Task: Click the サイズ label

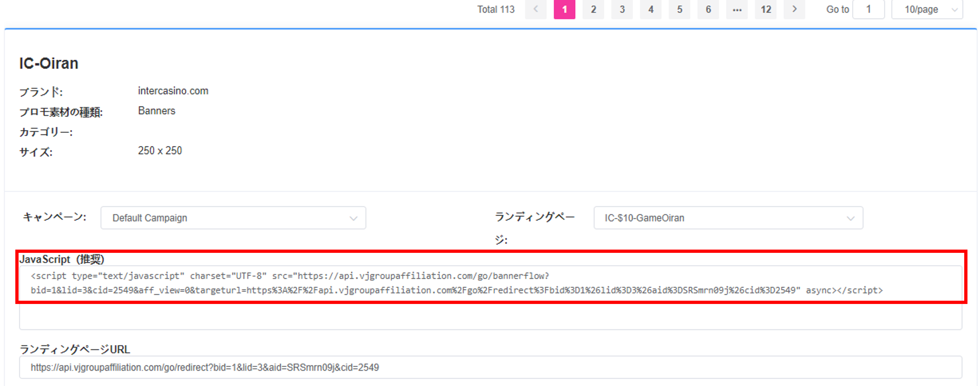Action: pos(36,152)
